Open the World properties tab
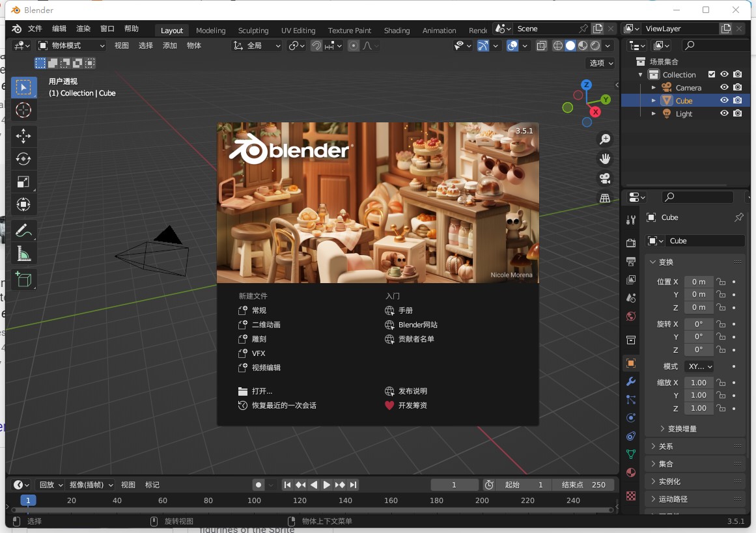This screenshot has width=756, height=533. (x=630, y=316)
